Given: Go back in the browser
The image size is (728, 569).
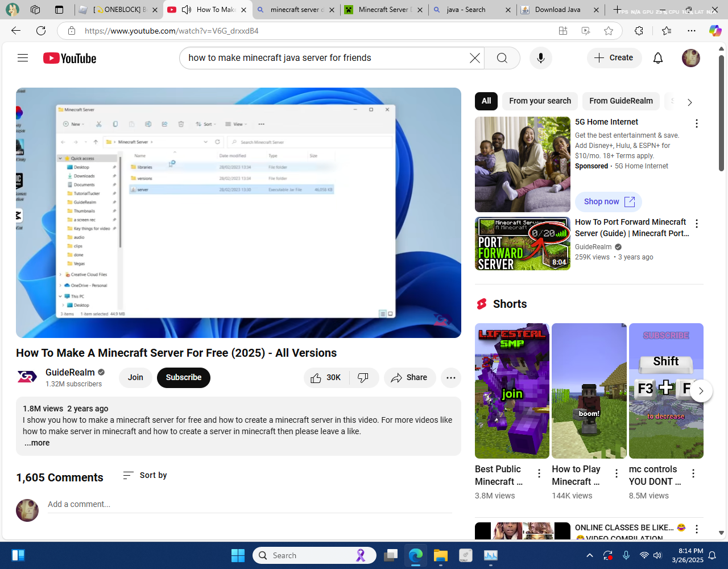Looking at the screenshot, I should pyautogui.click(x=16, y=31).
